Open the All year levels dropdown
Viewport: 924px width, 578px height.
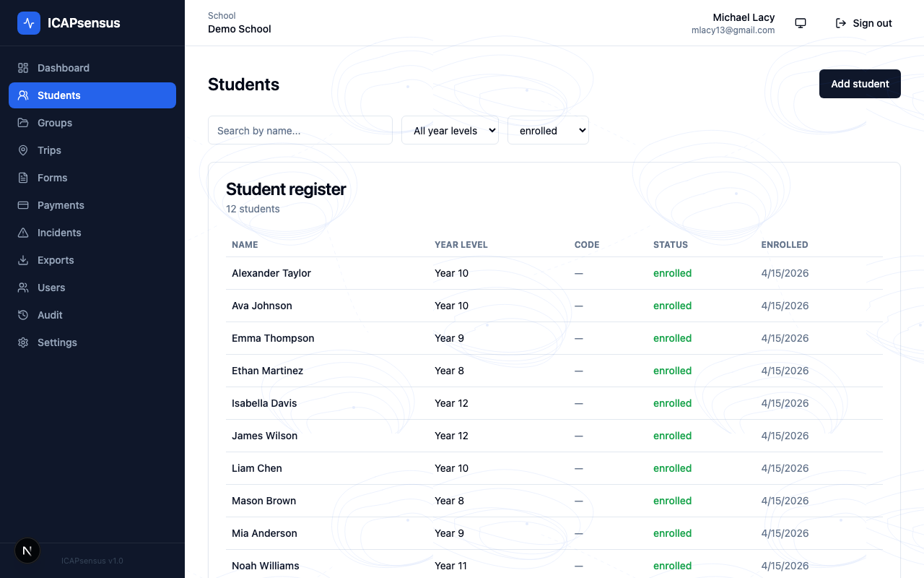click(x=450, y=130)
